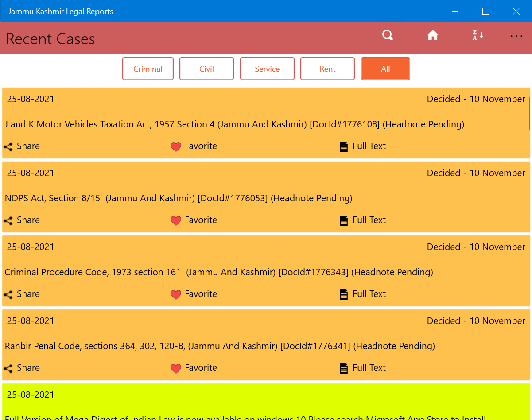This screenshot has width=532, height=420.
Task: Select Share label under Motor Vehicles Taxation case
Action: [28, 146]
